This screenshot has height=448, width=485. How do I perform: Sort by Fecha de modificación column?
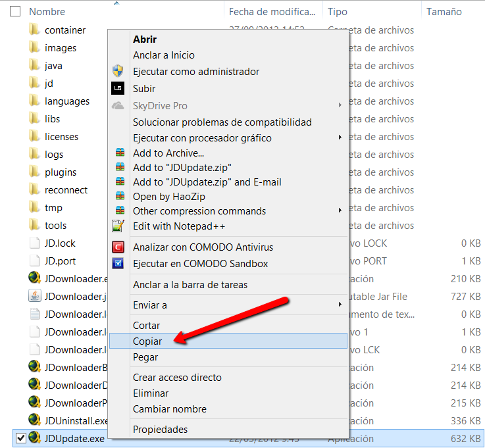click(272, 12)
